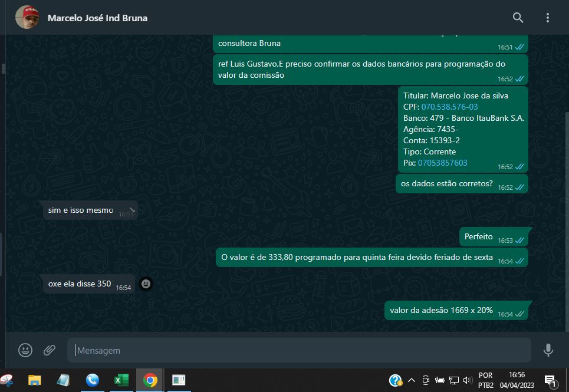
Task: Open Marcelo José's profile picture
Action: (27, 18)
